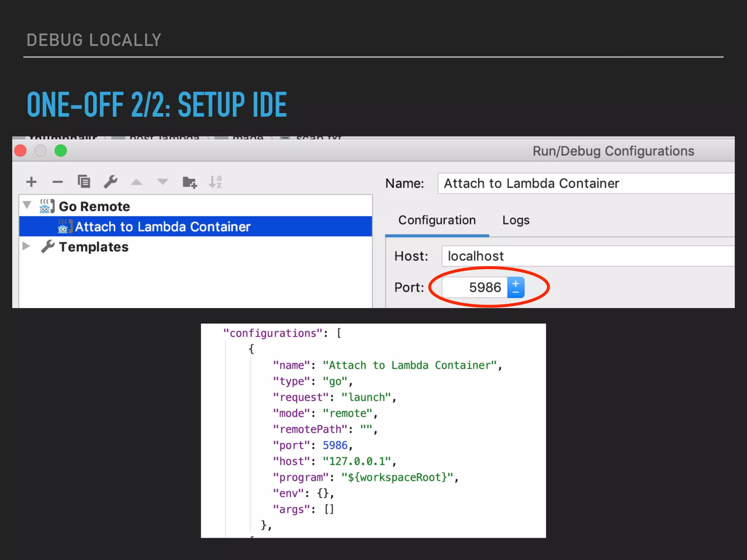Move configuration down with the down arrow

pos(163,182)
